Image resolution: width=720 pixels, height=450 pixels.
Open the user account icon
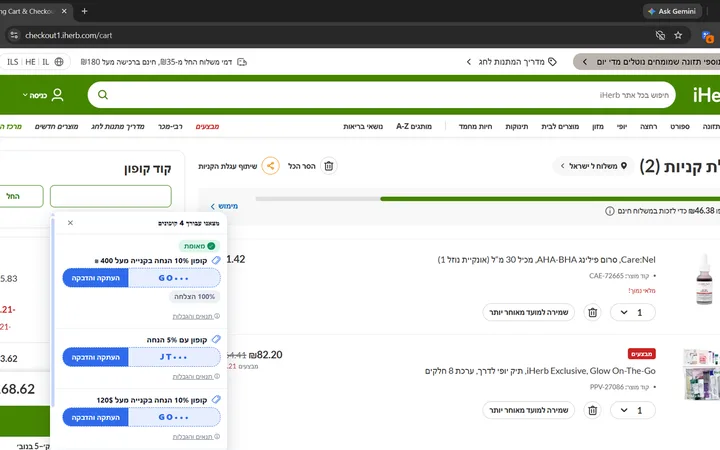(x=57, y=95)
